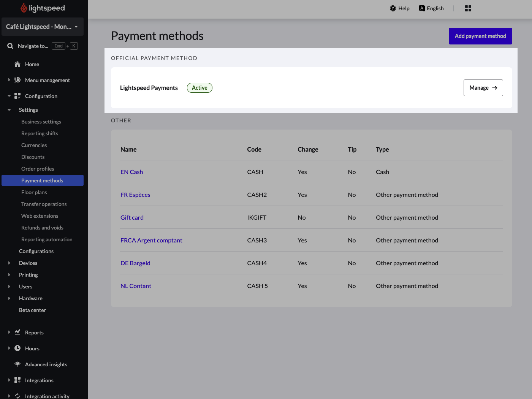Click the Reports chart icon
Screen dimensions: 532x399
click(x=17, y=332)
